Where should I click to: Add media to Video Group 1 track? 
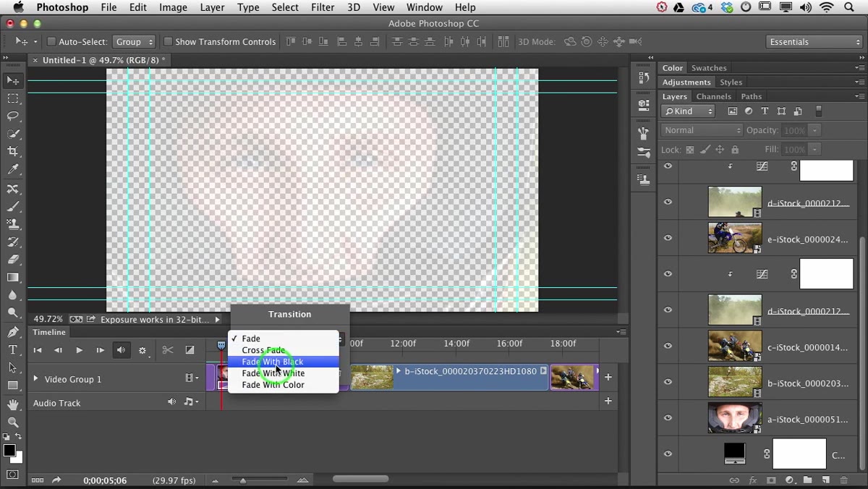[x=608, y=378]
